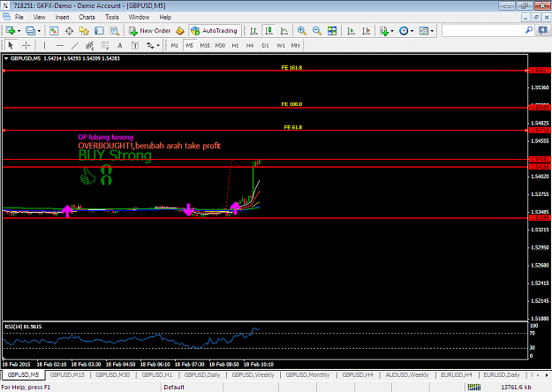Click the Zoom In magnifier
The image size is (552, 392).
pos(302,31)
